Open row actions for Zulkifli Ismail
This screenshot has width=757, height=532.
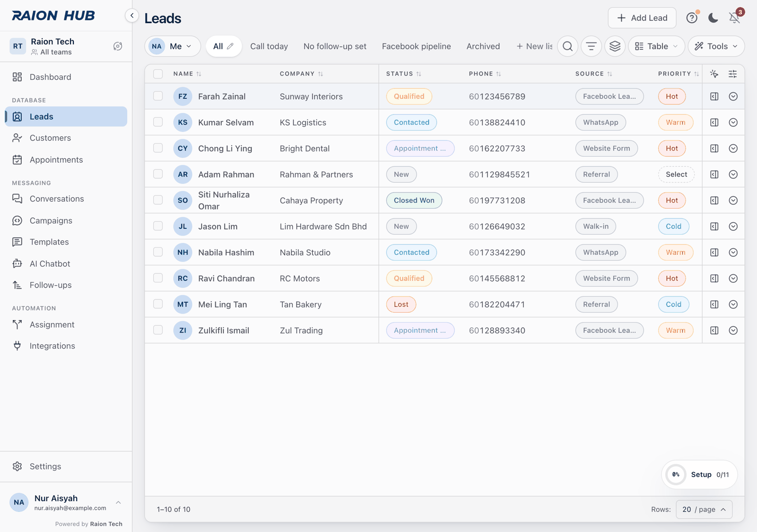(733, 331)
